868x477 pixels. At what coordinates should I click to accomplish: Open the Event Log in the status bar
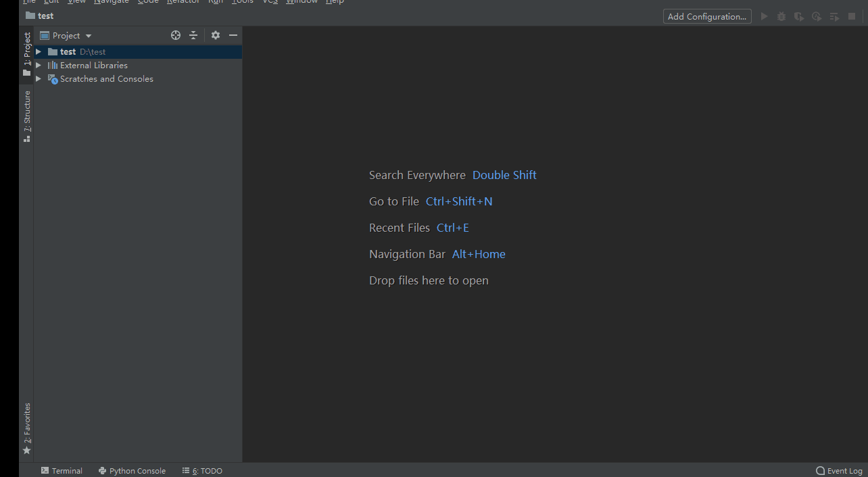pyautogui.click(x=840, y=471)
